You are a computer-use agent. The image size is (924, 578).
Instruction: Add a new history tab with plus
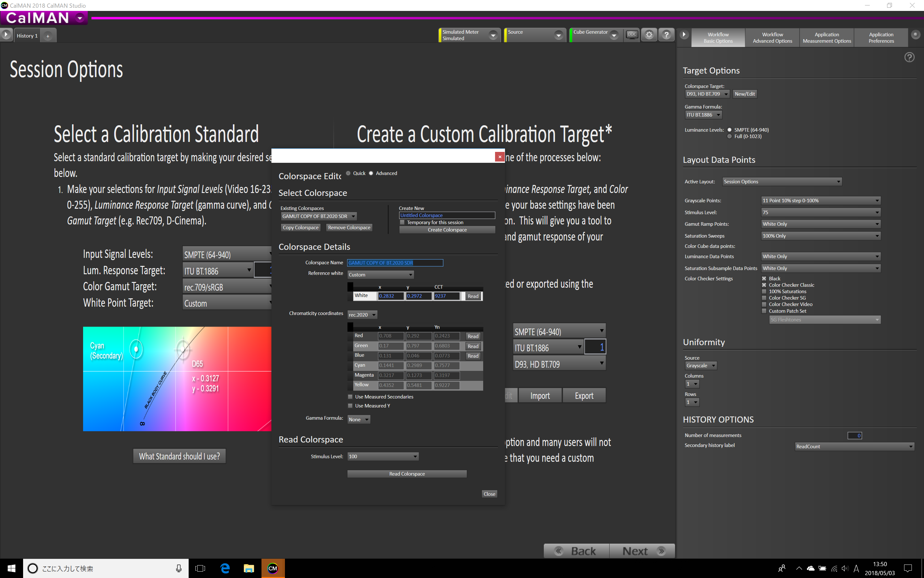48,36
